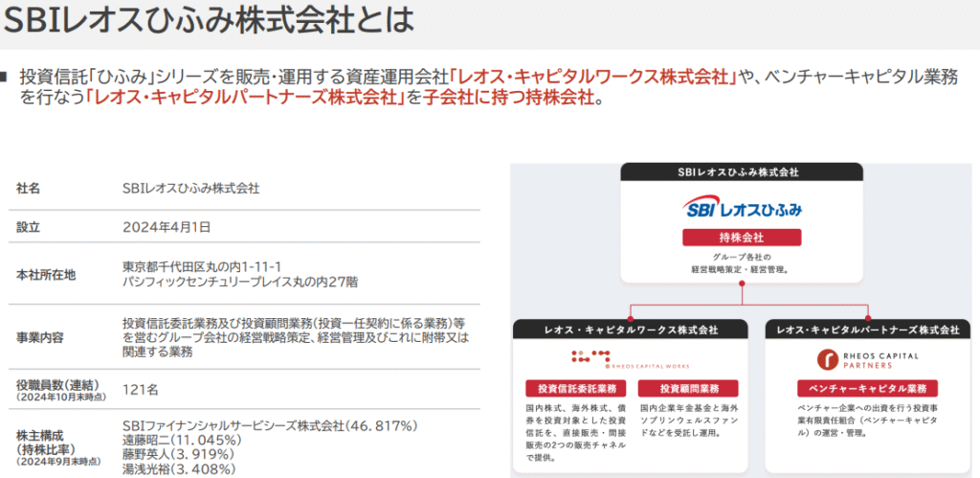Click the description starting 国内企業年金基金
The image size is (980, 478).
click(x=689, y=420)
